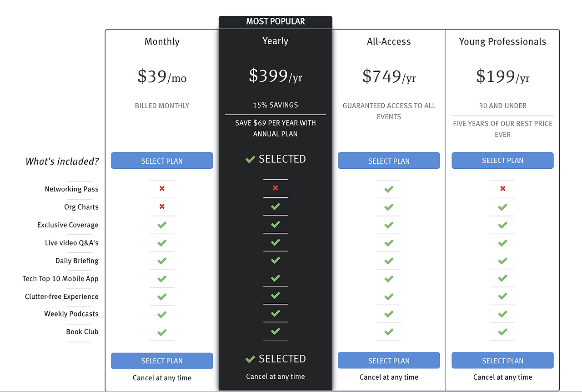Click Org Charts checkmark in Yearly column
Viewport: 582px width, 392px height.
[x=275, y=206]
